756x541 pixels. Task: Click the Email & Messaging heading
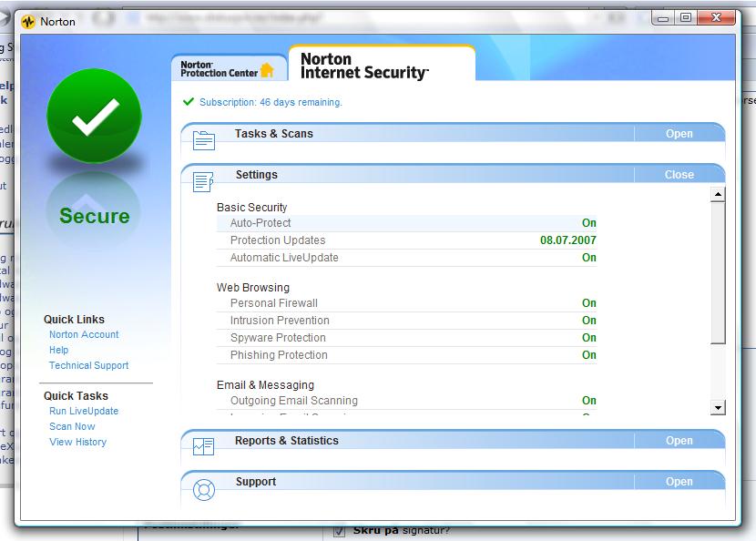(x=265, y=384)
